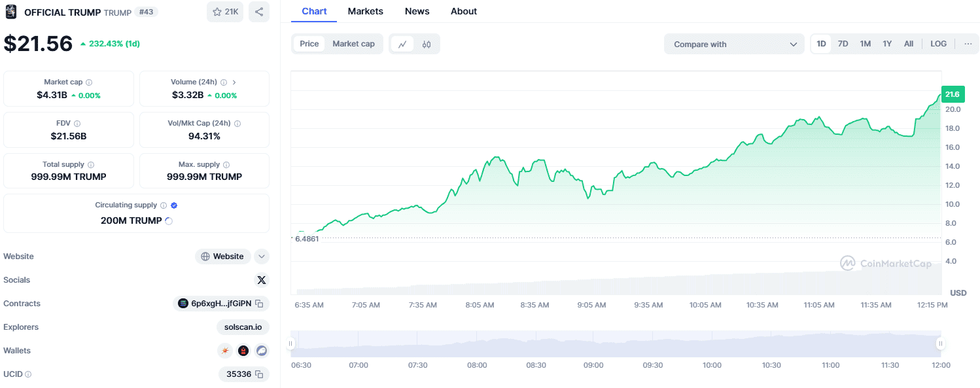Copy the UCID 35336 value
The height and width of the screenshot is (388, 980).
[x=259, y=374]
